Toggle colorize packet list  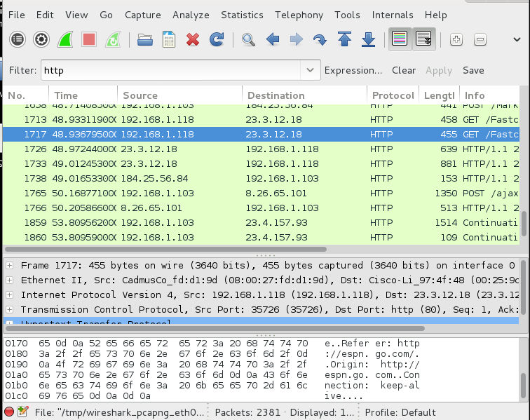[400, 39]
